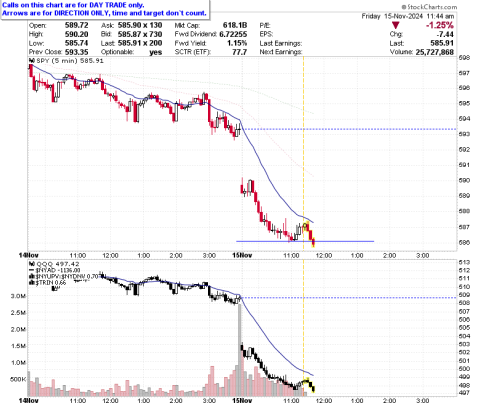Click the Fwd Dividend value 6.72255
Screen dimensions: 480x406
[233, 34]
